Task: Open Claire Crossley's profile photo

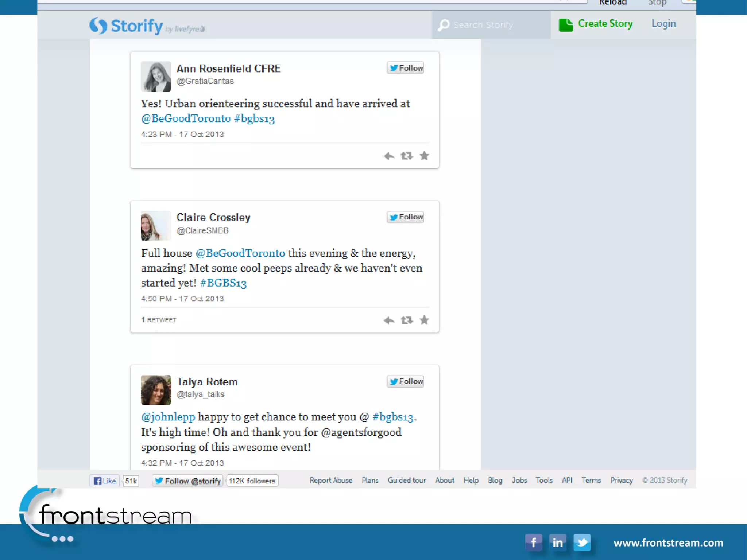Action: (x=156, y=226)
